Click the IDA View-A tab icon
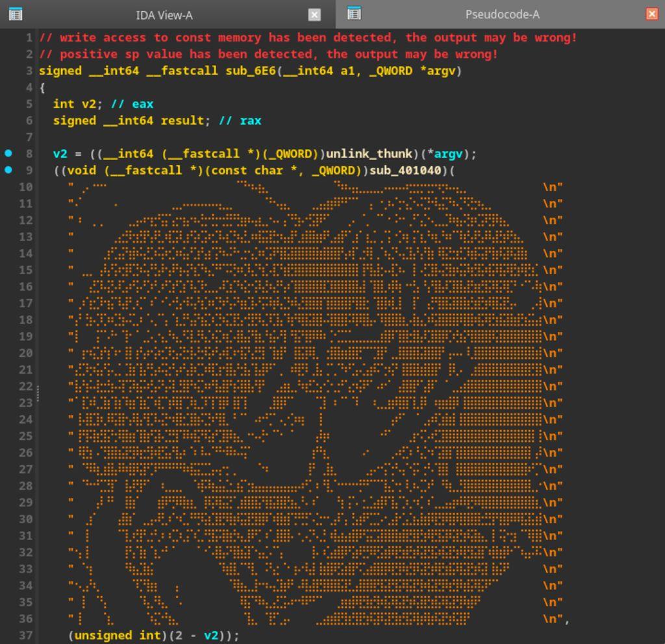Screen dimensions: 665x644 16,14
